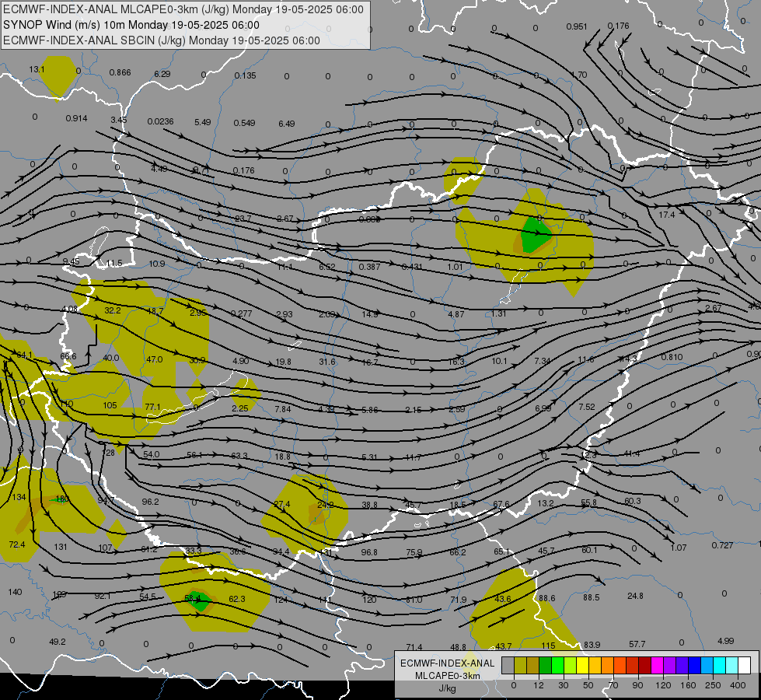Click the map value 96.8
761x700 pixels.
pyautogui.click(x=369, y=552)
